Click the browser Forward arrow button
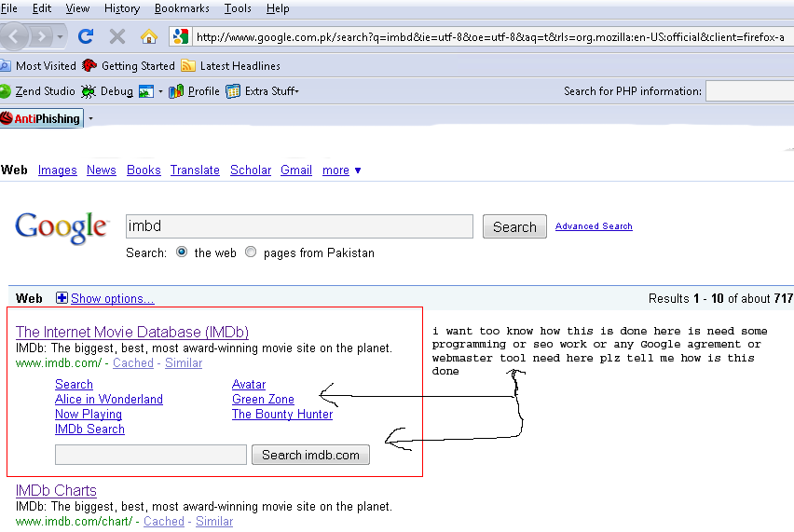Image resolution: width=794 pixels, height=532 pixels. point(42,36)
